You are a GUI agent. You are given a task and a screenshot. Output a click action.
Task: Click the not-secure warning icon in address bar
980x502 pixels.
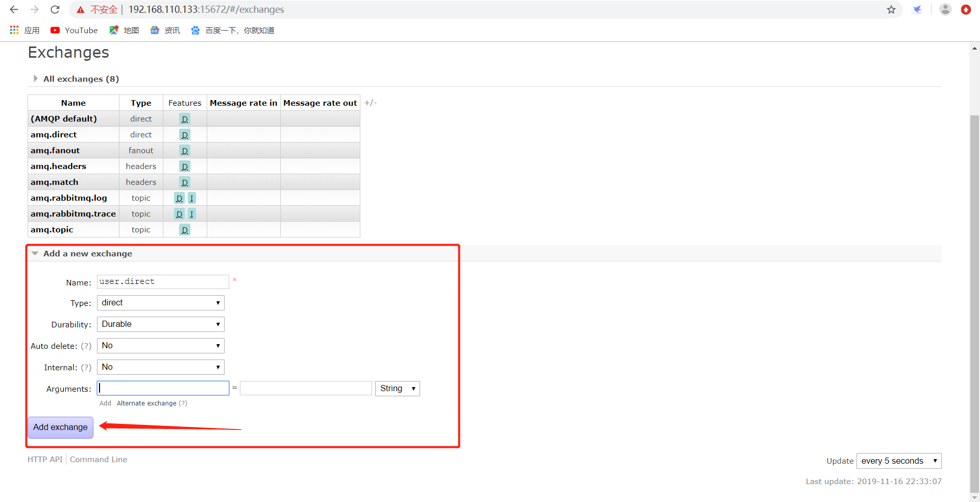pos(81,10)
